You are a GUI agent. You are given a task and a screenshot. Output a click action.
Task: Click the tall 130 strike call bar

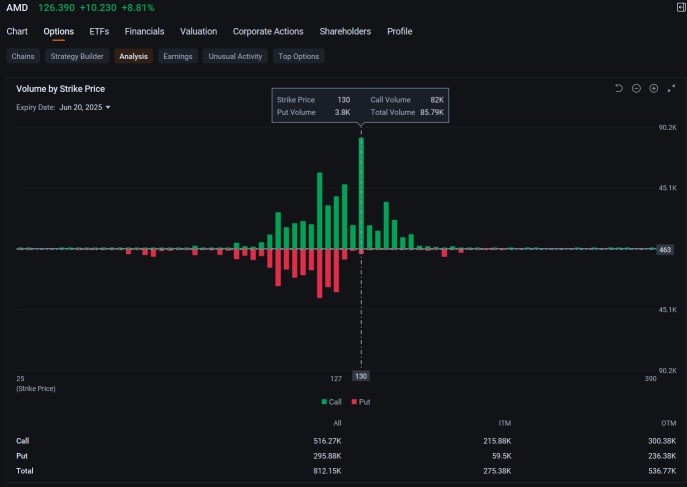[x=361, y=193]
